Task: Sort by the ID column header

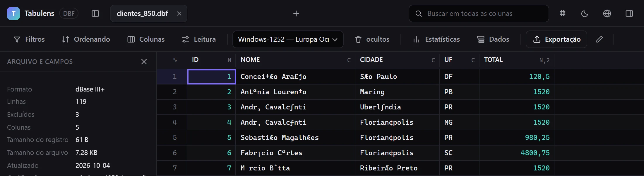Action: tap(212, 60)
